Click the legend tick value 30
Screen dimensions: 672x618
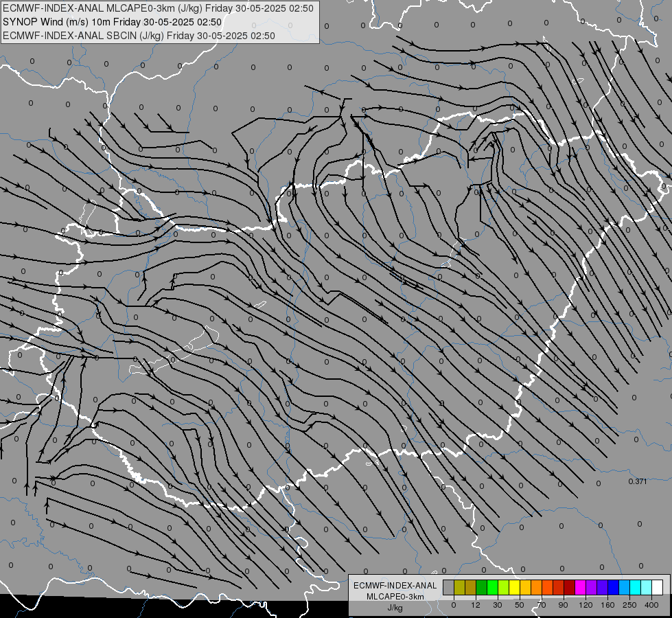[x=498, y=605]
